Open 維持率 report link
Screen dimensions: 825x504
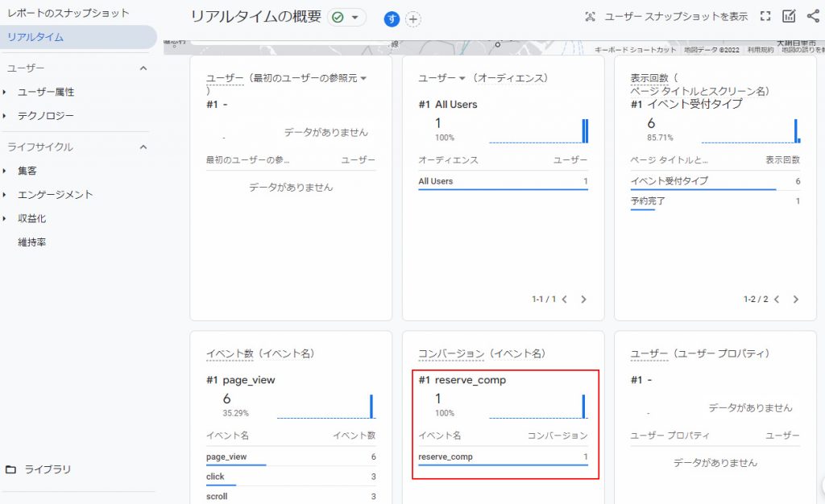pyautogui.click(x=32, y=242)
